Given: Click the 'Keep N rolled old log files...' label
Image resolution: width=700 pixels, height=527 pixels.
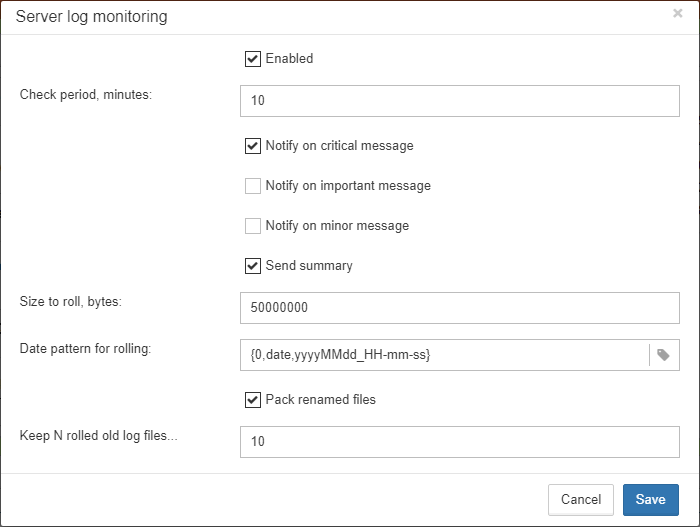Looking at the screenshot, I should pyautogui.click(x=98, y=435).
